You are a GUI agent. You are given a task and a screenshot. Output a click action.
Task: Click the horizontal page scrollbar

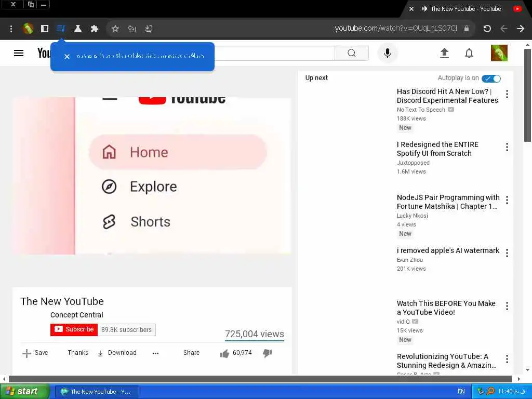pos(260,379)
